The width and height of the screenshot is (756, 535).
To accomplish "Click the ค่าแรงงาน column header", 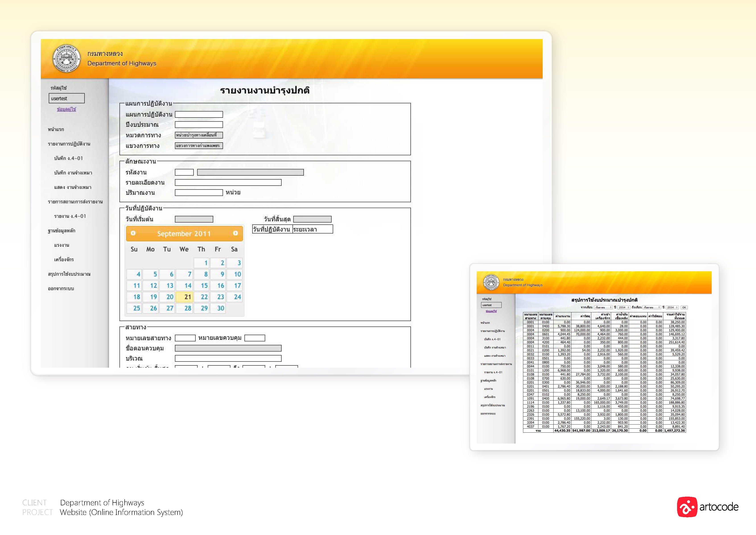I will pos(562,316).
